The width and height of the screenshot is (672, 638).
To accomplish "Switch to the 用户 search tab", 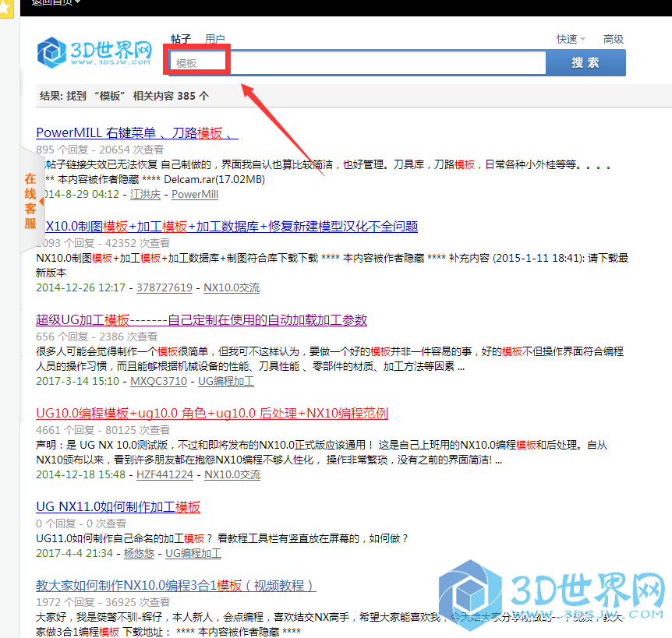I will tap(214, 39).
